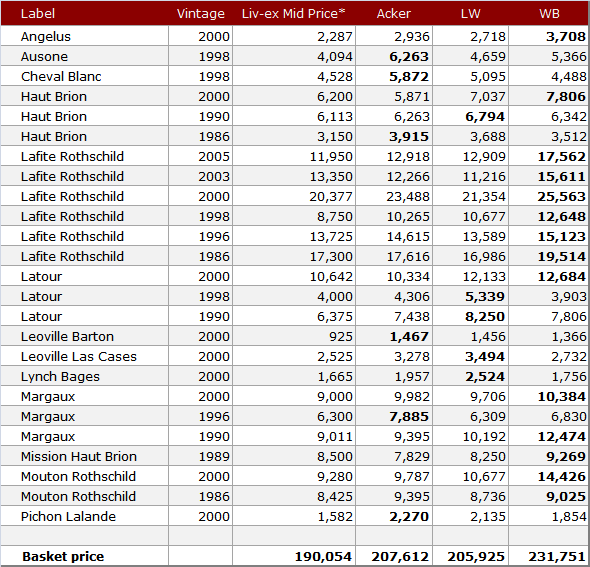Click Margaux 1990 WB price 12,474
Screen dimensions: 590x567
click(x=561, y=436)
